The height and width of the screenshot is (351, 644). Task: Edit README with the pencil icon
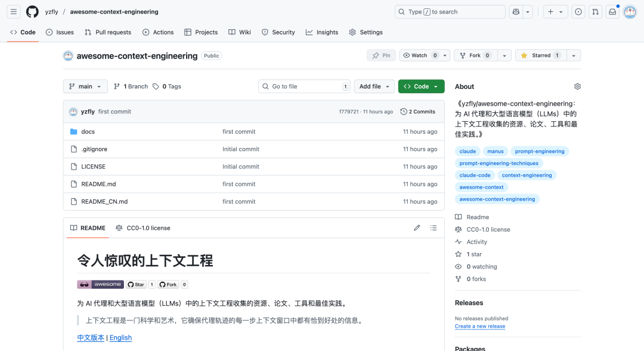[417, 227]
